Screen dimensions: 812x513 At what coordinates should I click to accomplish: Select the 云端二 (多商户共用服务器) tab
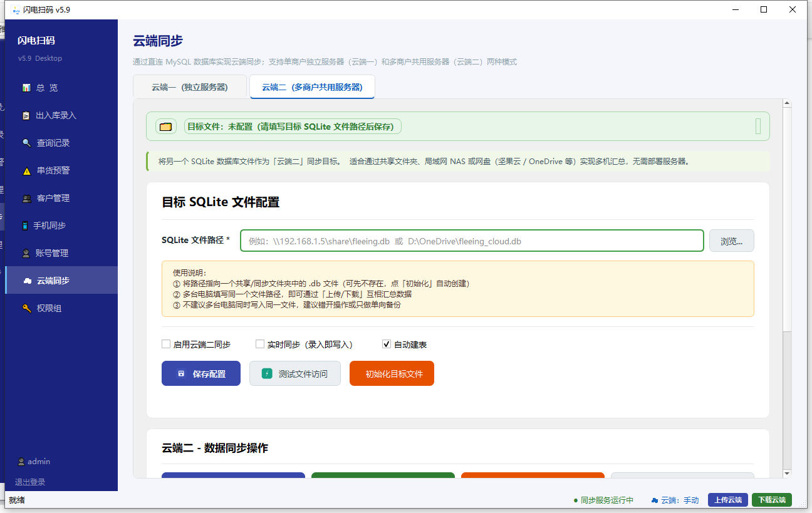[x=312, y=87]
